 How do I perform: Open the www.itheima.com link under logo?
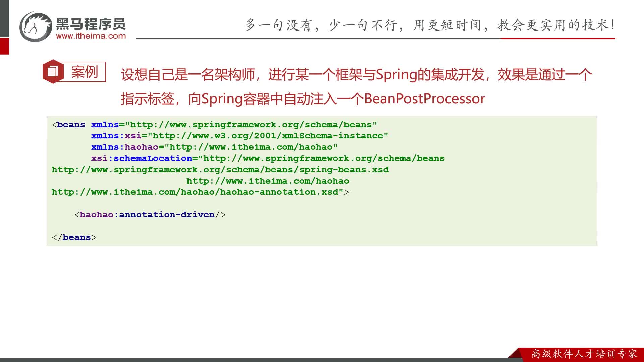pos(91,36)
